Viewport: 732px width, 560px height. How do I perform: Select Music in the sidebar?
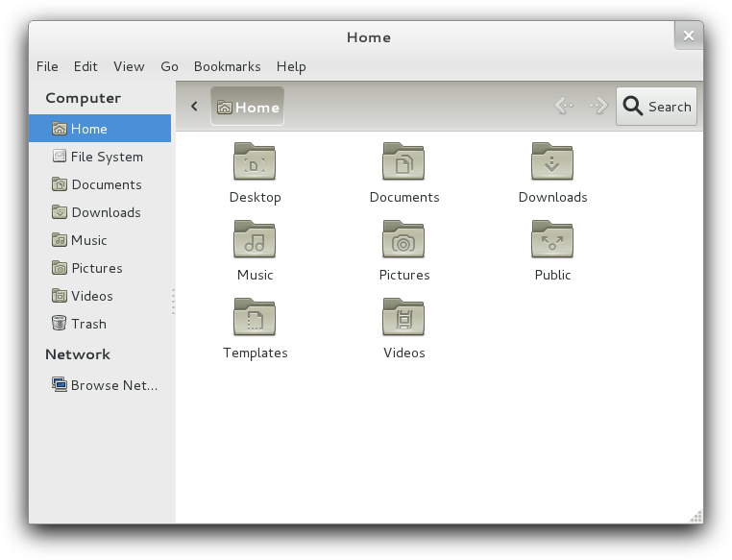tap(100, 240)
